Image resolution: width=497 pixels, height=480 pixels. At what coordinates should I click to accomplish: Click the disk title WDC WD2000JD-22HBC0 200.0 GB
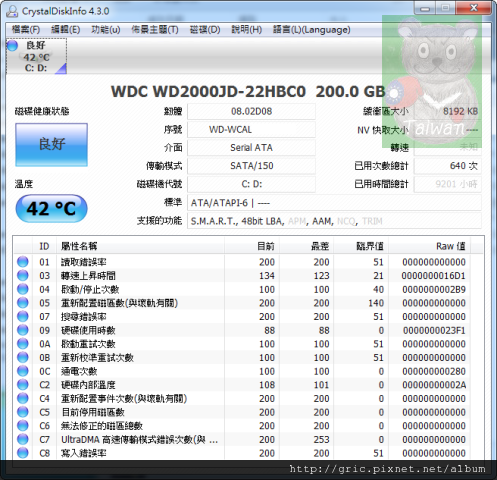tap(248, 92)
